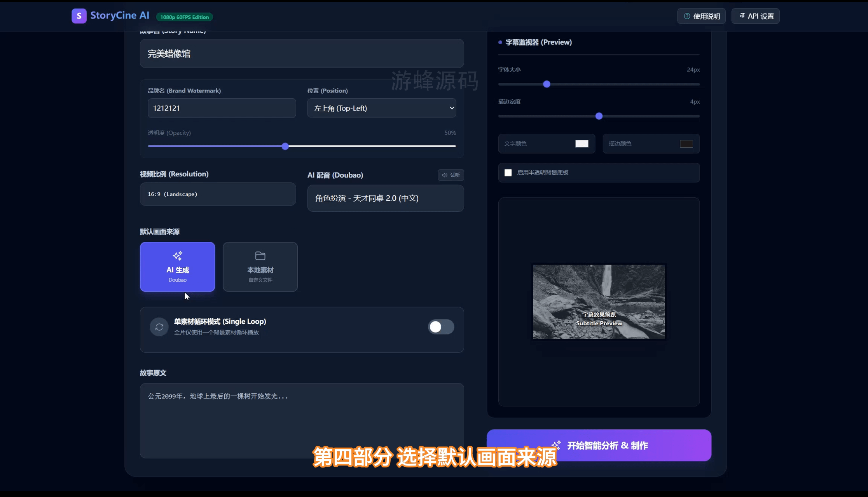Viewport: 868px width, 497px height.
Task: Click the loop refresh icon for Single Loop
Action: coord(159,327)
